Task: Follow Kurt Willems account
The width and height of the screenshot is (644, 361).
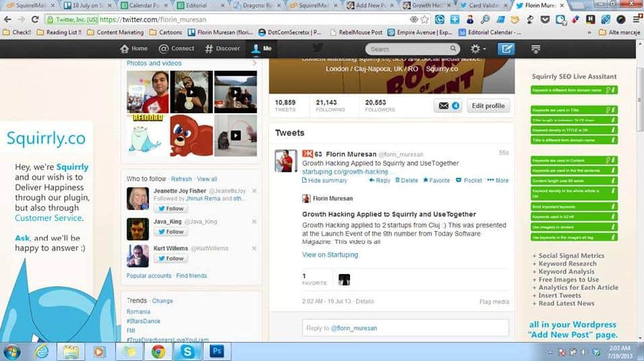Action: point(171,259)
